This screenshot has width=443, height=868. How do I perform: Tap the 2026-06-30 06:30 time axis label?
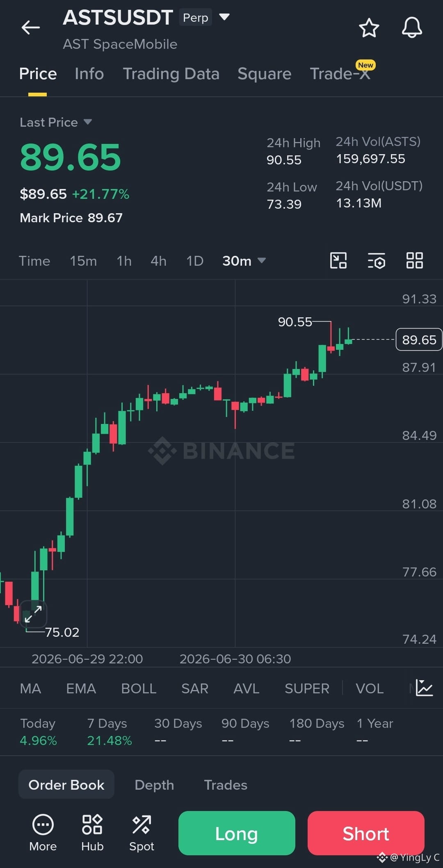235,659
